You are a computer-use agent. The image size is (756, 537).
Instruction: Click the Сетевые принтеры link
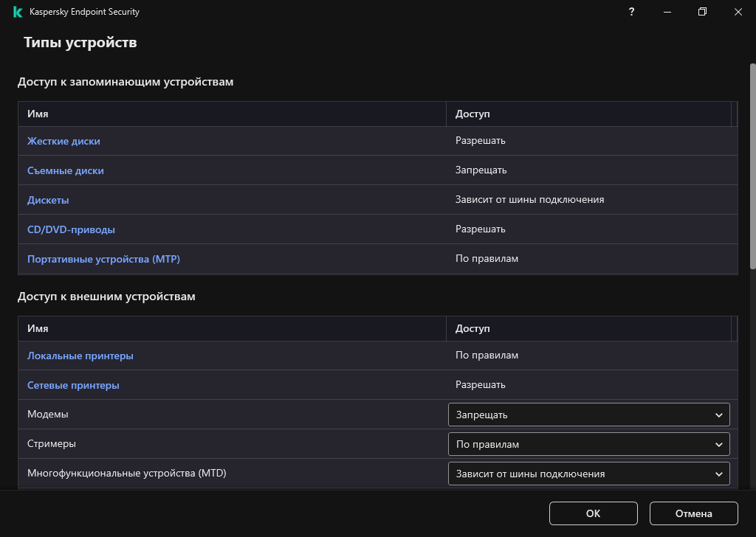tap(73, 385)
